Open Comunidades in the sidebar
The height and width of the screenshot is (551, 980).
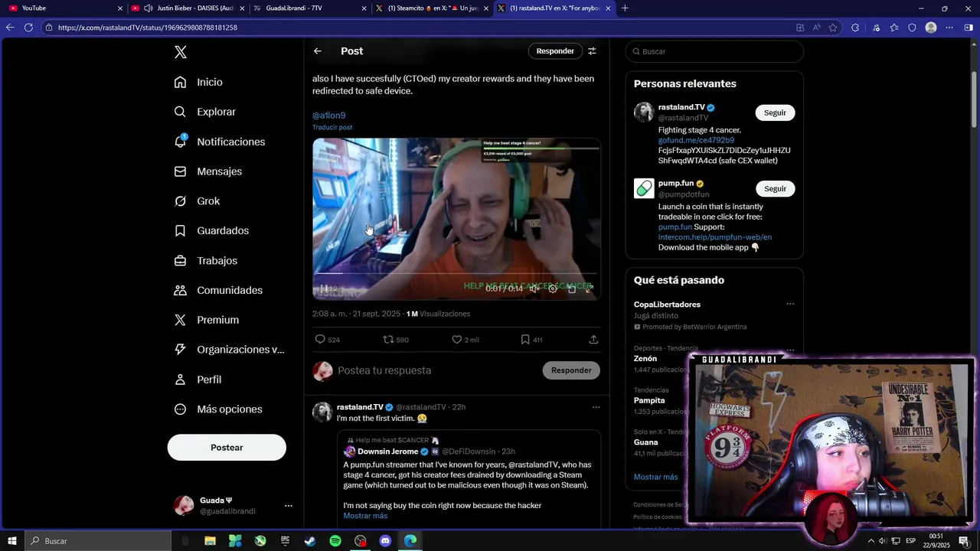coord(218,290)
